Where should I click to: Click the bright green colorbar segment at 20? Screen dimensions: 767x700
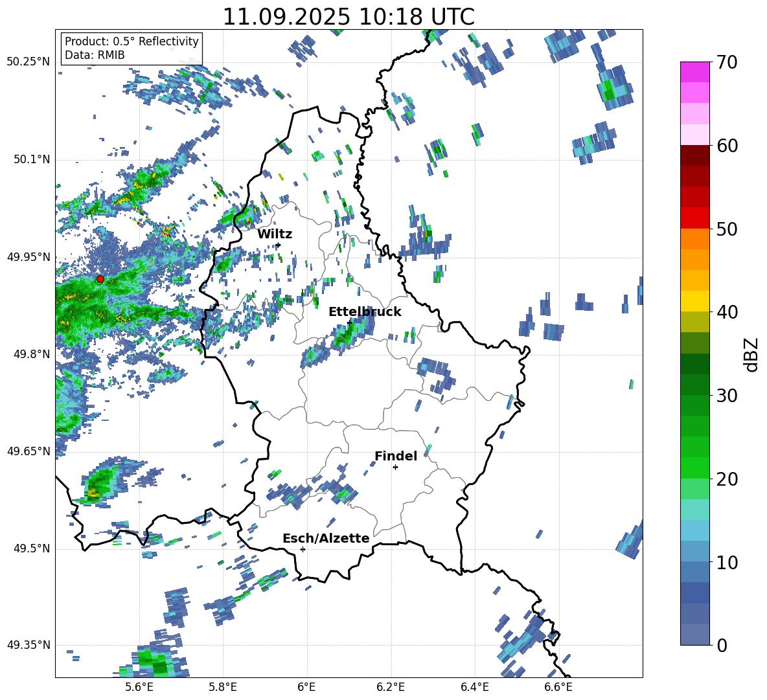[695, 468]
